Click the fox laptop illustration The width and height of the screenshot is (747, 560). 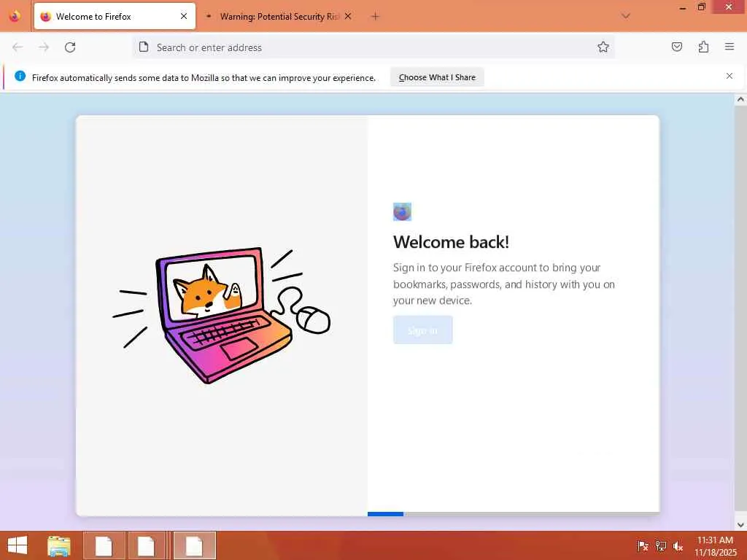click(x=222, y=315)
